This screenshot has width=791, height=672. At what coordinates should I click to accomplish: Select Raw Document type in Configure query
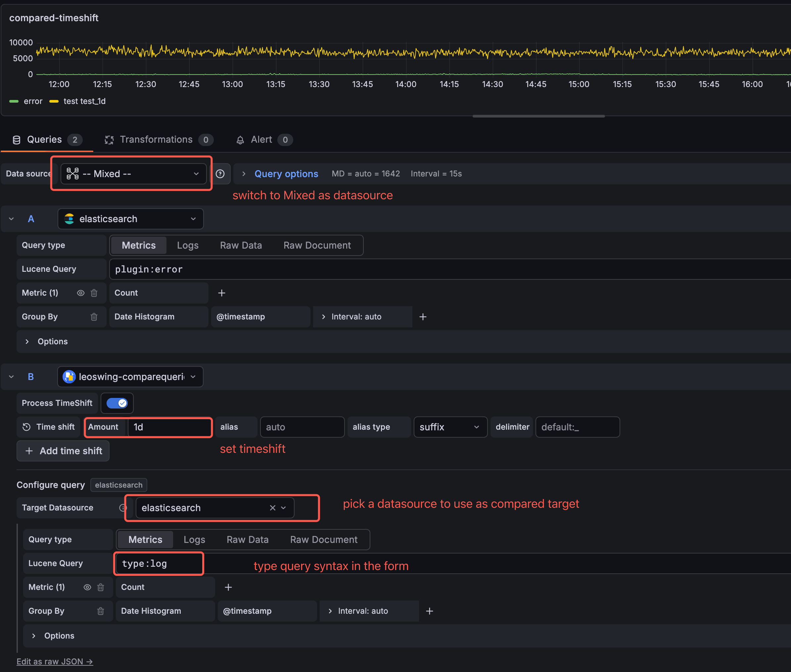click(x=324, y=540)
